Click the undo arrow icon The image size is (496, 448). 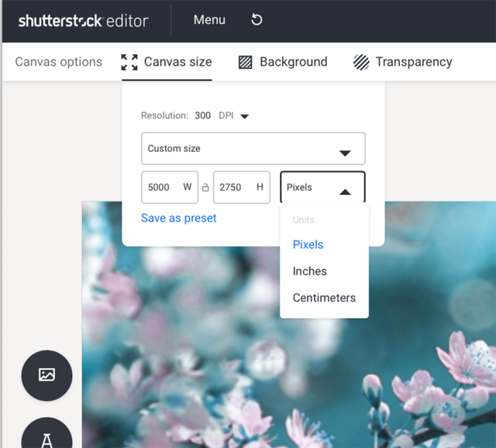pyautogui.click(x=257, y=19)
